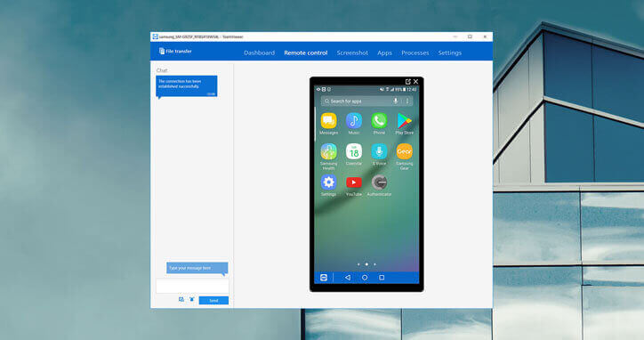Open the three-dot menu in app search
Image resolution: width=644 pixels, height=340 pixels.
tap(407, 101)
